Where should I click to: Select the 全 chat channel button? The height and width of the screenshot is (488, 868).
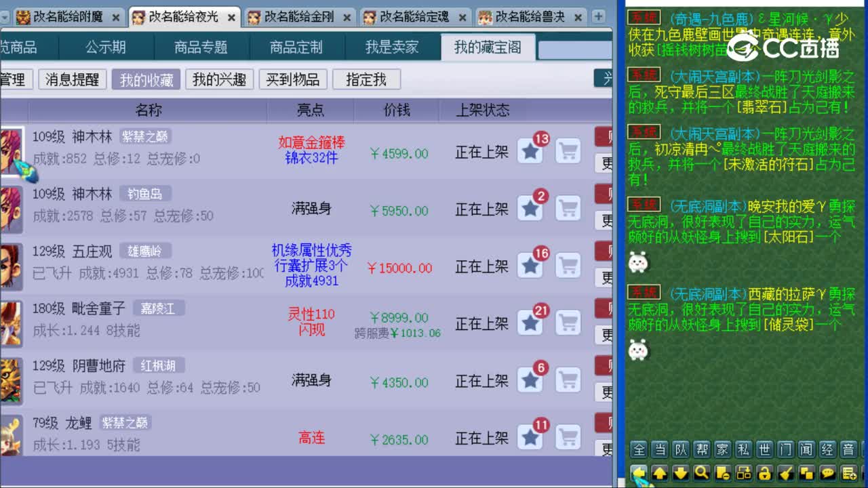pyautogui.click(x=639, y=449)
